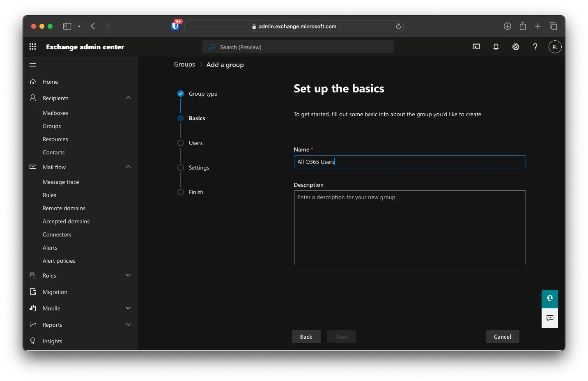
Task: Open the teal help assistant widget
Action: [550, 299]
